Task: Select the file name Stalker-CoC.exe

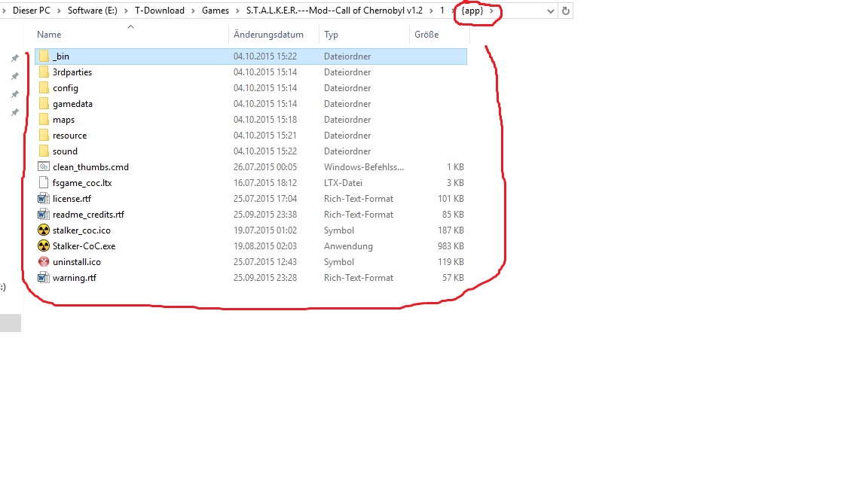Action: click(84, 246)
